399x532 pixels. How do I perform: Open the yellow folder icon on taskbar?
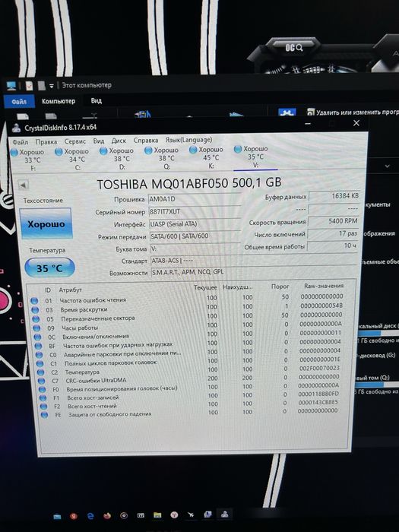pyautogui.click(x=157, y=515)
